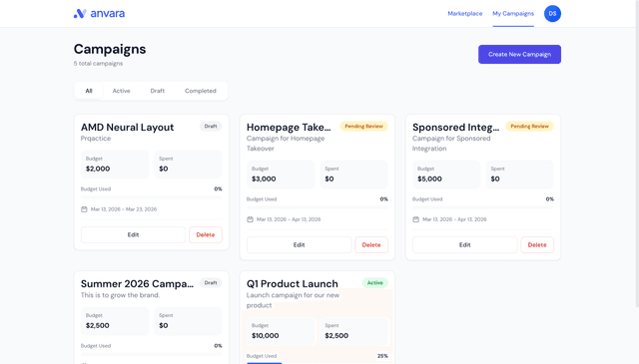Viewport: 639px width, 364px height.
Task: Click Sponsored Integration budget used progress bar
Action: (x=483, y=207)
